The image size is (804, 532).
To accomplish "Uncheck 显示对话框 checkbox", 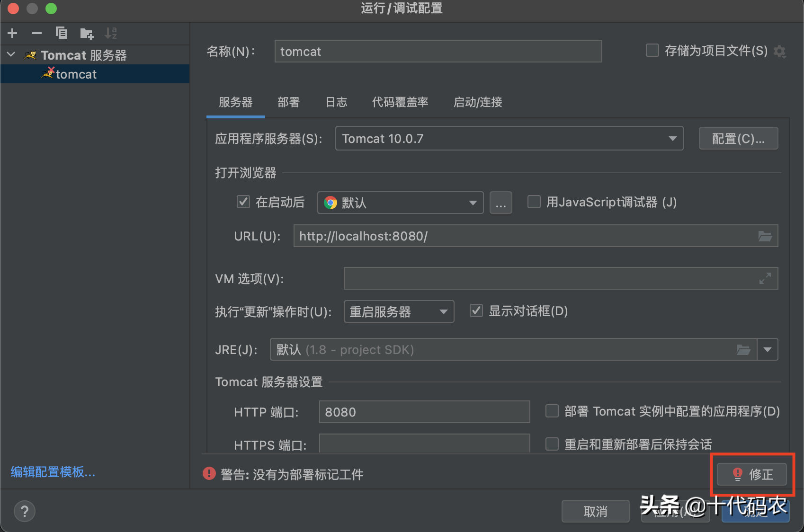I will pos(476,310).
